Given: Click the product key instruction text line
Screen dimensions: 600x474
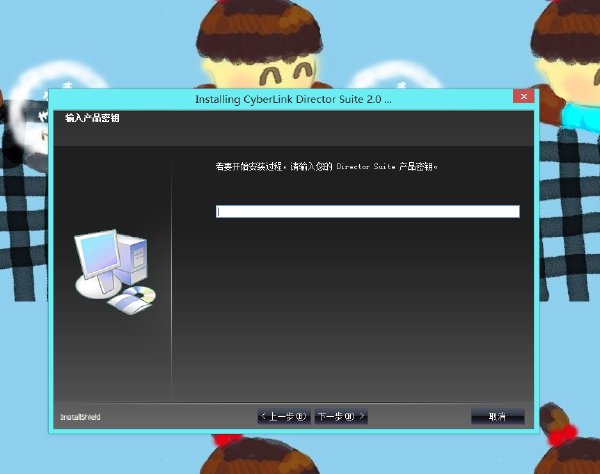Looking at the screenshot, I should pyautogui.click(x=326, y=166).
